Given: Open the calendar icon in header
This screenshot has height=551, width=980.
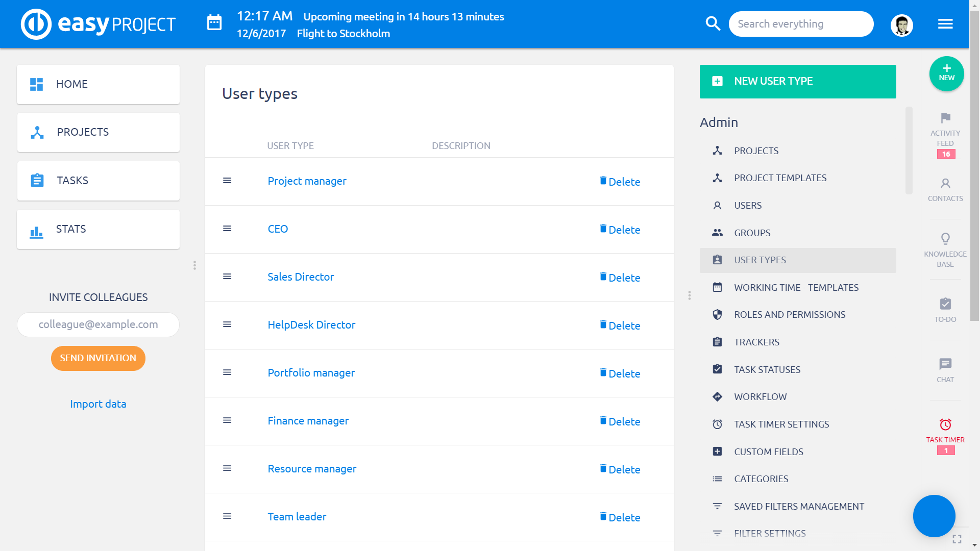Looking at the screenshot, I should click(214, 23).
